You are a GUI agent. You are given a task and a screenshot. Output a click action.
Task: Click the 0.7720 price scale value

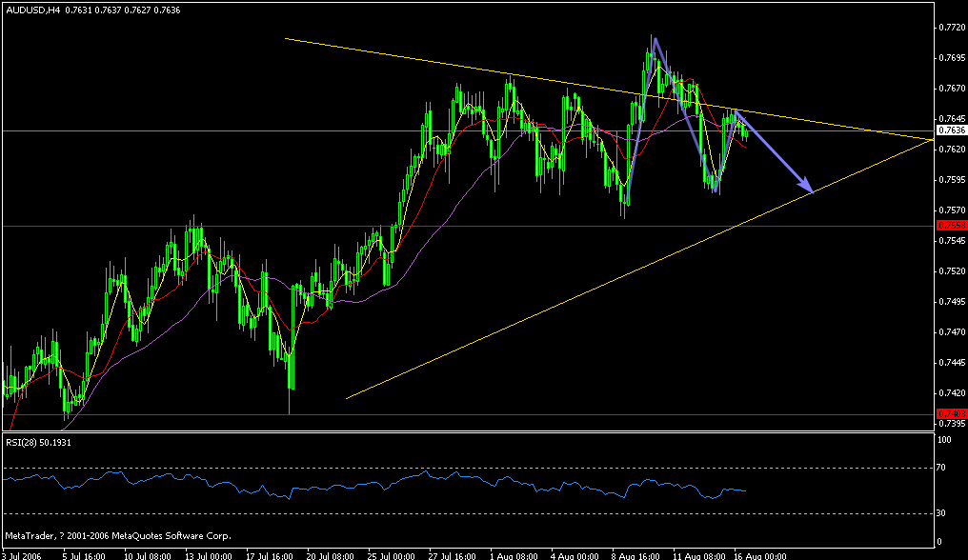point(952,28)
